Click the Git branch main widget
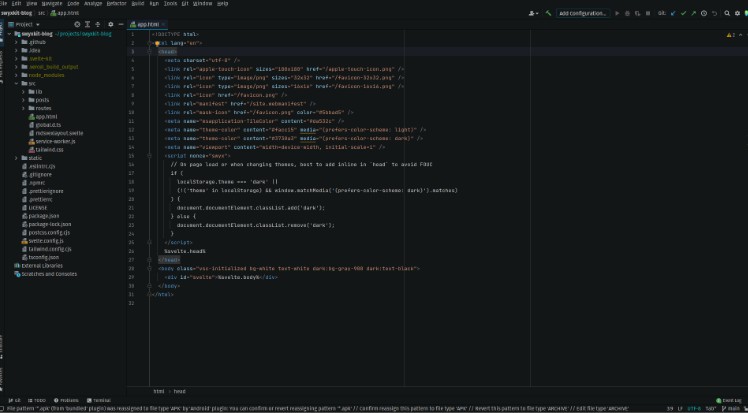 tap(730, 409)
